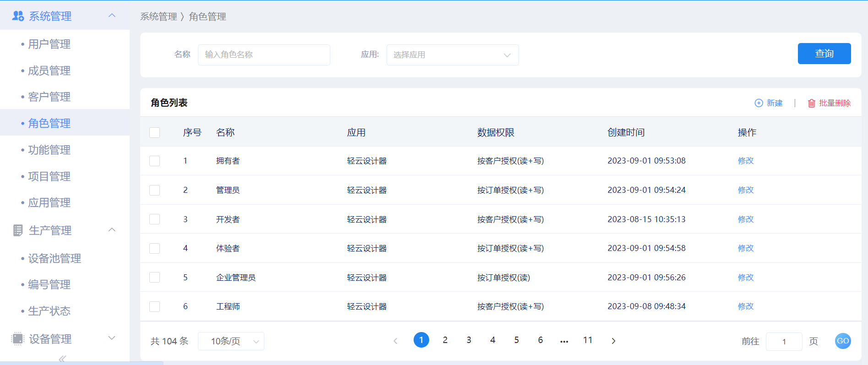Click the 企业管理员 role name
The height and width of the screenshot is (365, 868).
236,278
